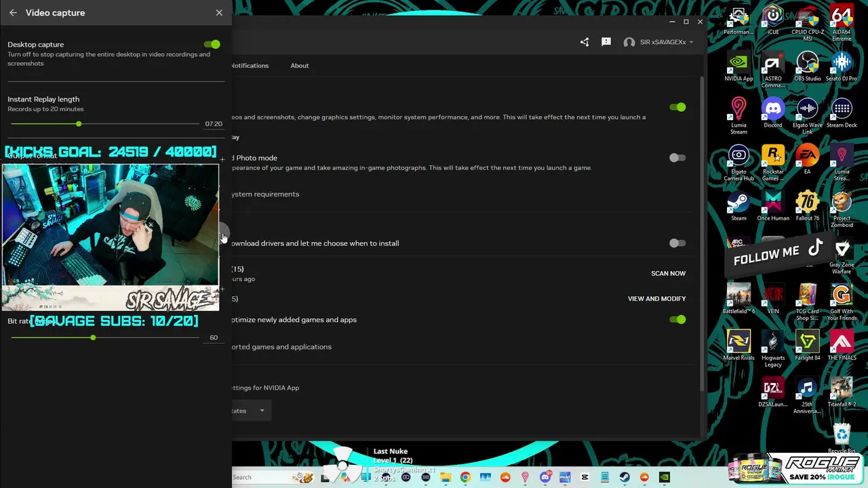
Task: Launch THE FINALS from the desktop
Action: point(842,346)
